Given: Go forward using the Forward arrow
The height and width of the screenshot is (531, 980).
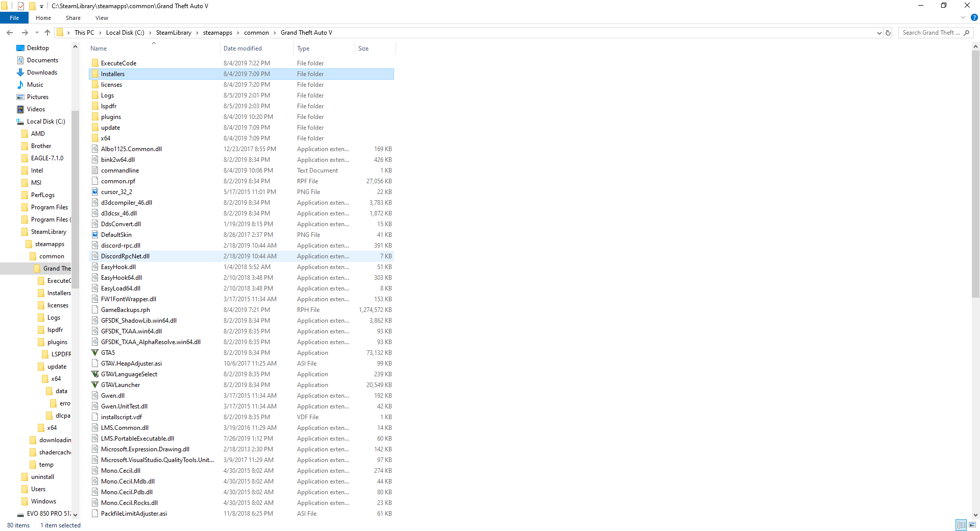Looking at the screenshot, I should pyautogui.click(x=24, y=33).
